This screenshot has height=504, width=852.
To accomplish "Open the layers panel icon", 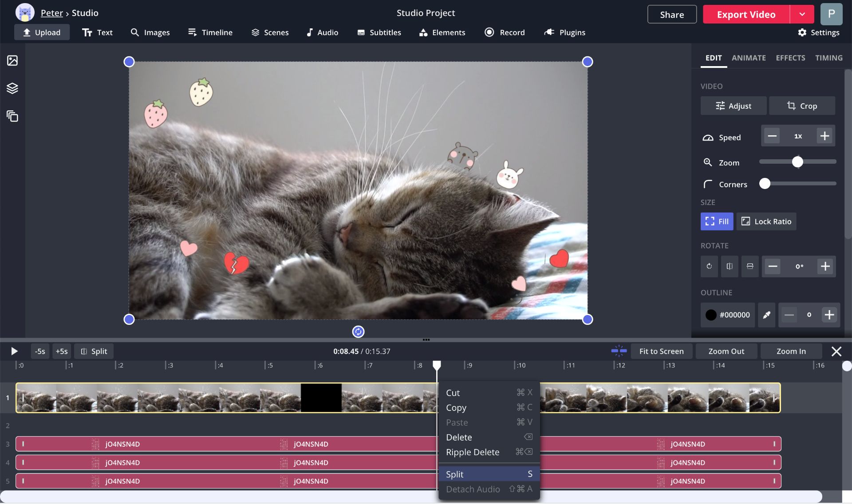I will point(12,88).
